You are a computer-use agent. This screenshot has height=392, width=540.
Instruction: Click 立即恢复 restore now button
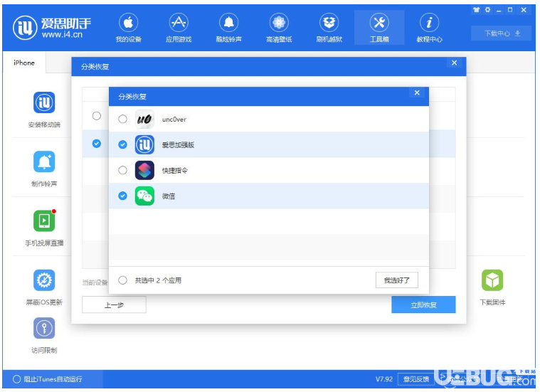pos(423,305)
